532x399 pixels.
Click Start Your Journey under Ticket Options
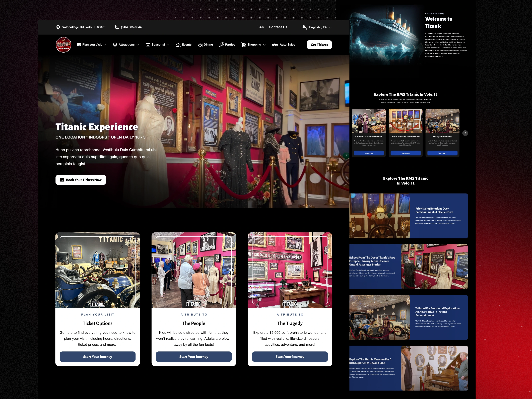(x=97, y=356)
